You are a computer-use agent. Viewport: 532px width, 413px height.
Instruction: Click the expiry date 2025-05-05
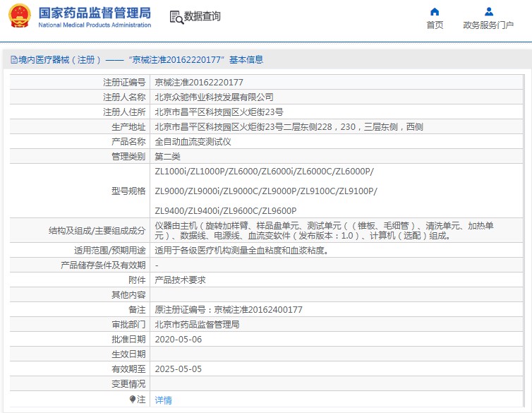pyautogui.click(x=178, y=369)
